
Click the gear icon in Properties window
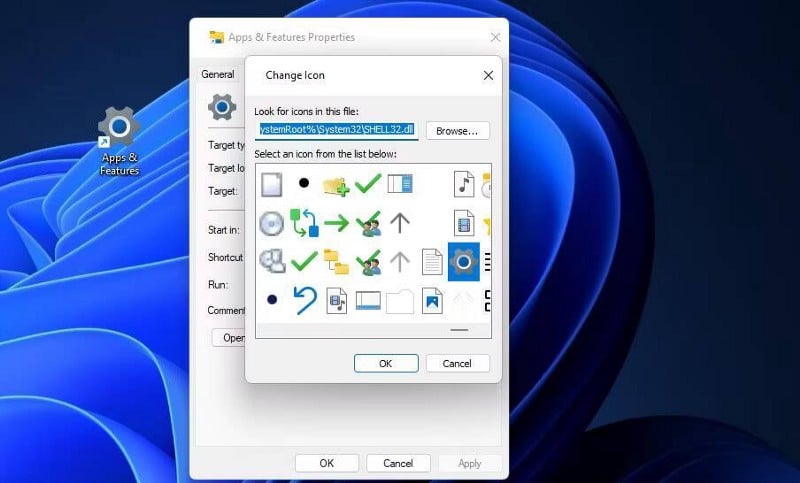pyautogui.click(x=222, y=107)
